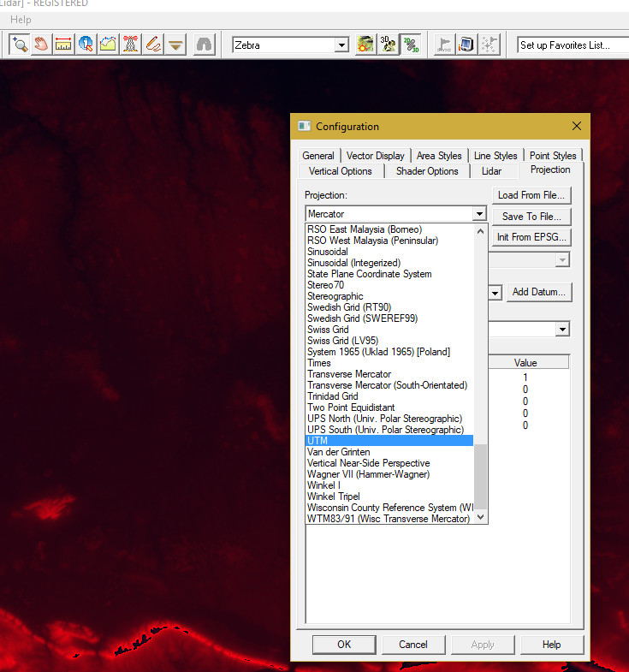
Task: Choose Two Point Equidistant
Action: [389, 407]
